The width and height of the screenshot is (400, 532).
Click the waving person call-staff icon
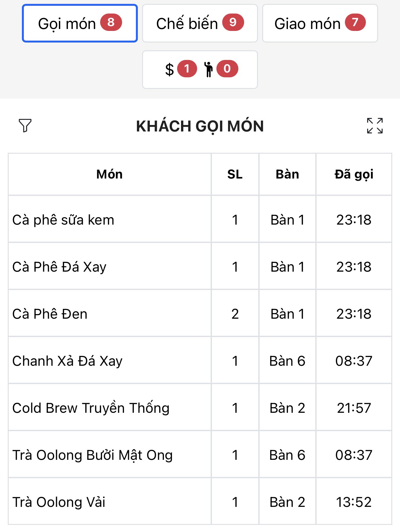[x=208, y=69]
